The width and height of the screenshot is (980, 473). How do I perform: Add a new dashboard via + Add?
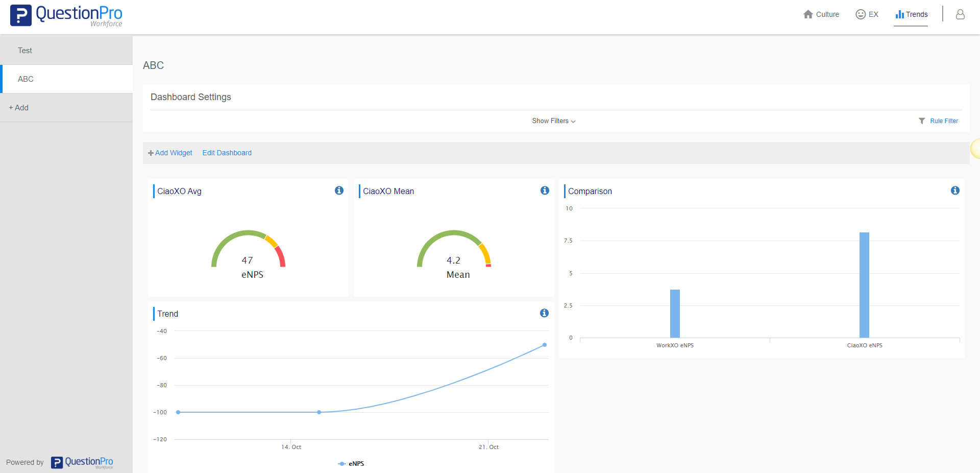click(19, 108)
